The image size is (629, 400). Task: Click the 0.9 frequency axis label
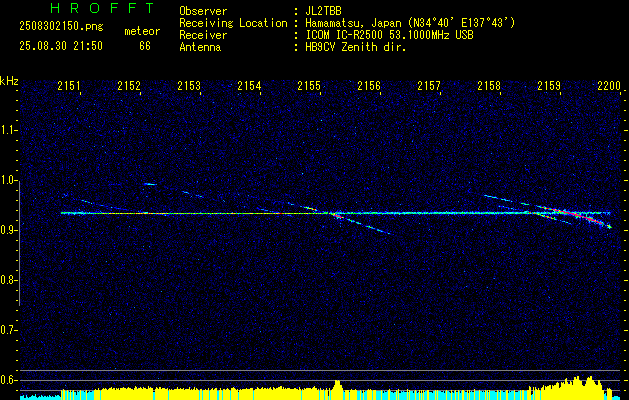click(8, 230)
